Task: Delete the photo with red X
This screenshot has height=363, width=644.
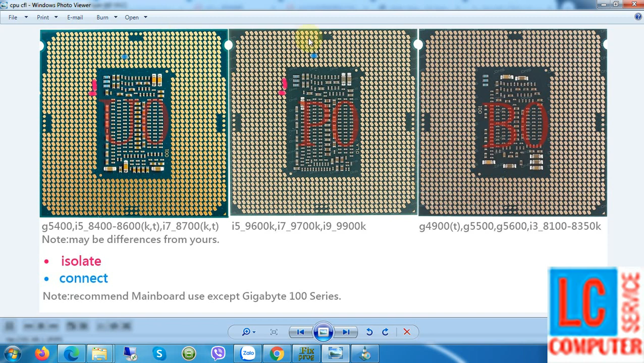Action: click(x=407, y=332)
